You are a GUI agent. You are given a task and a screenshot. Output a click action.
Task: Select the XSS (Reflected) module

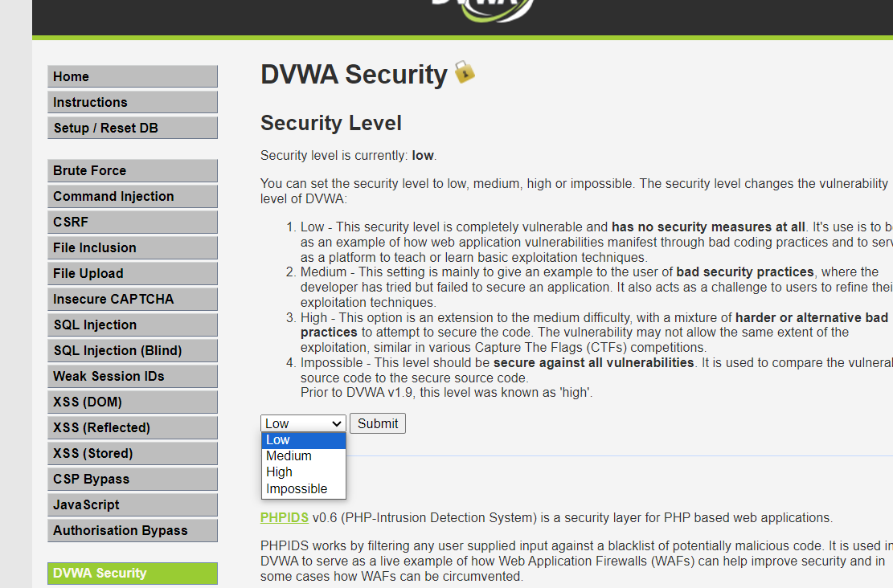click(132, 427)
